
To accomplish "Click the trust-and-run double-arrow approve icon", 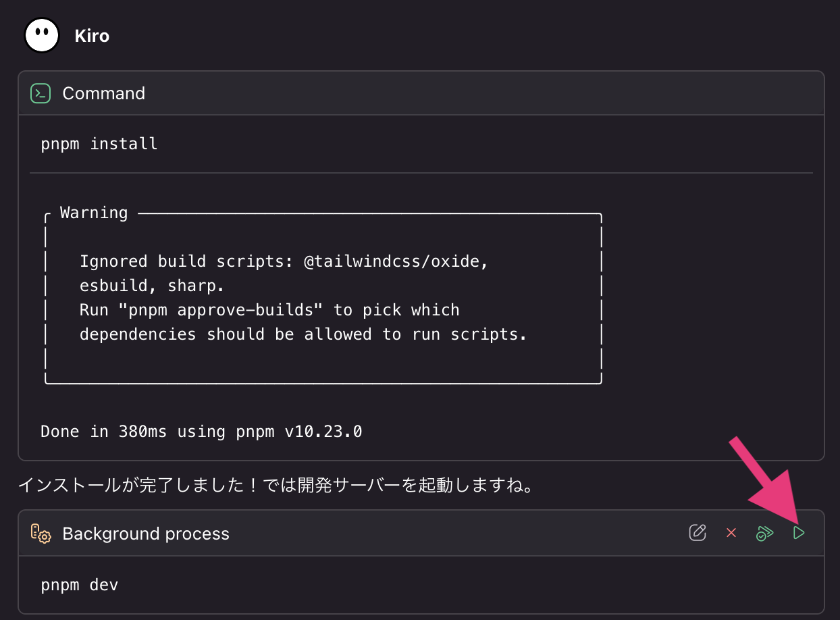I will click(x=764, y=533).
